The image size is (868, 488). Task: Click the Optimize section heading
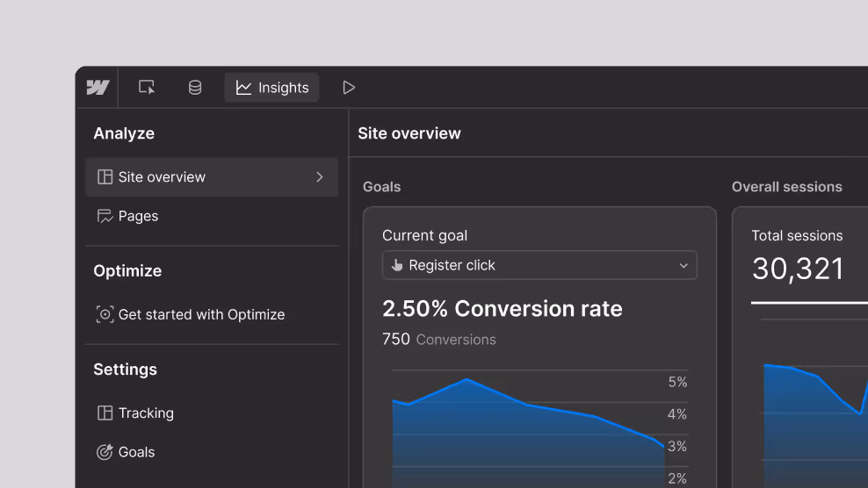(x=127, y=270)
